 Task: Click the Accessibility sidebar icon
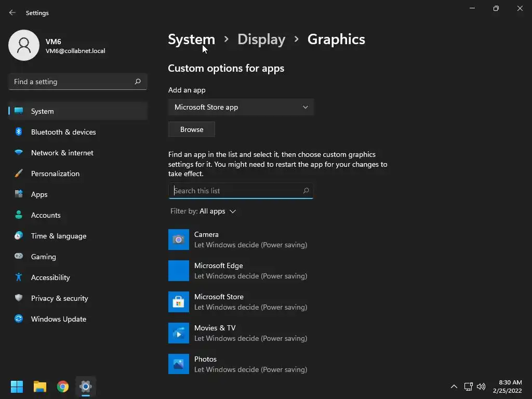coord(19,277)
